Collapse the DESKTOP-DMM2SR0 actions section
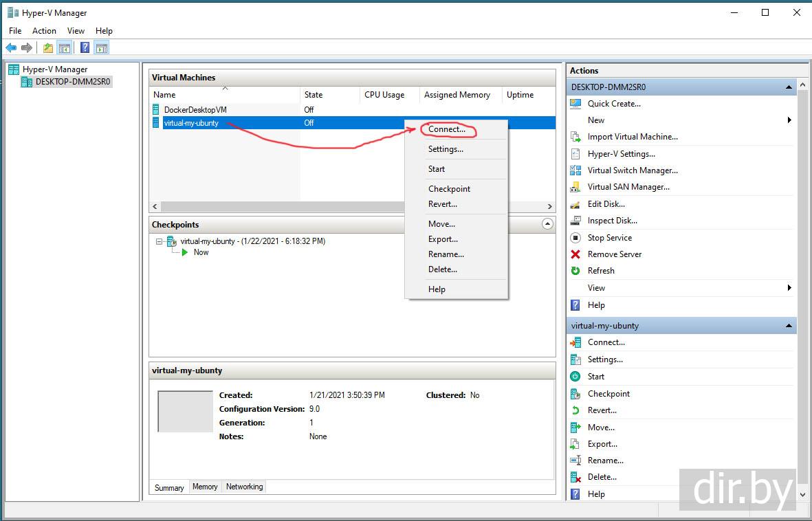This screenshot has height=521, width=812. [x=789, y=87]
